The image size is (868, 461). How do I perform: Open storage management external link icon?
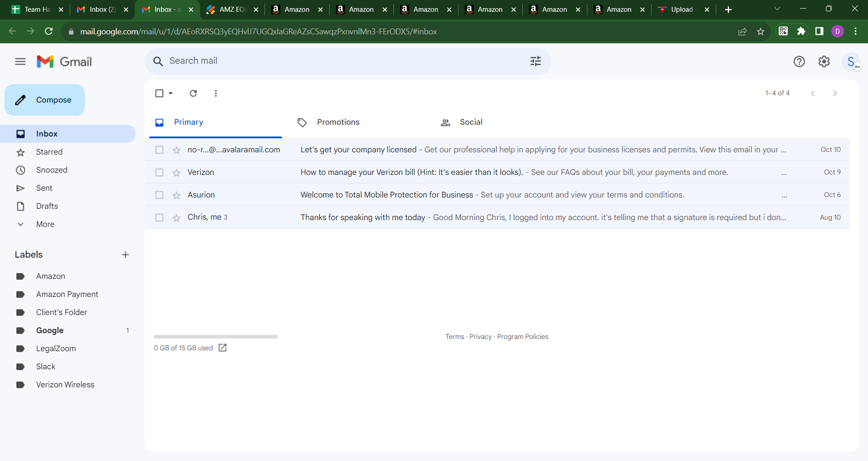[222, 348]
